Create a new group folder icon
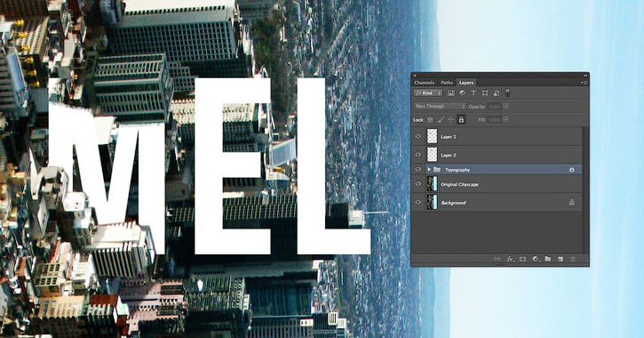The width and height of the screenshot is (644, 338). point(547,259)
